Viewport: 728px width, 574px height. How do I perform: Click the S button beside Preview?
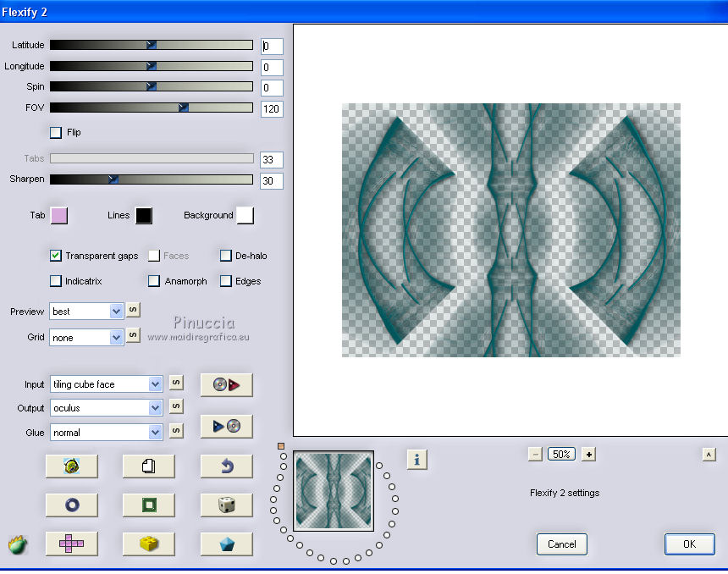point(133,310)
